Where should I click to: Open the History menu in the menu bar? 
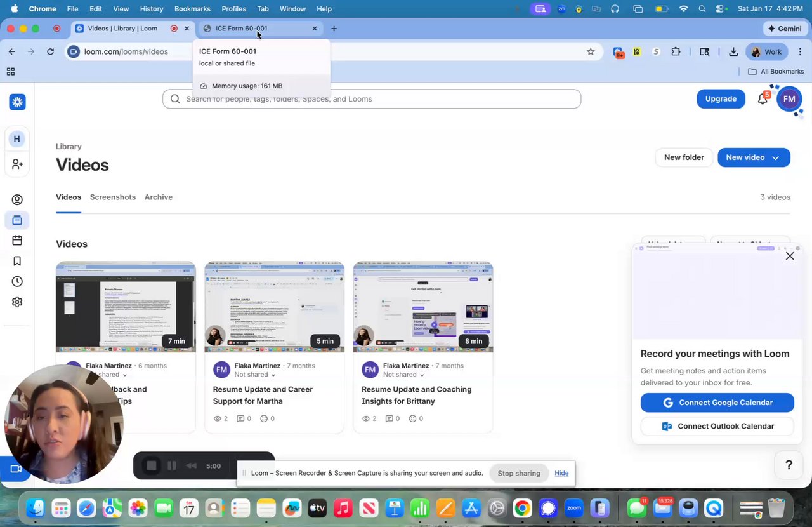coord(152,9)
